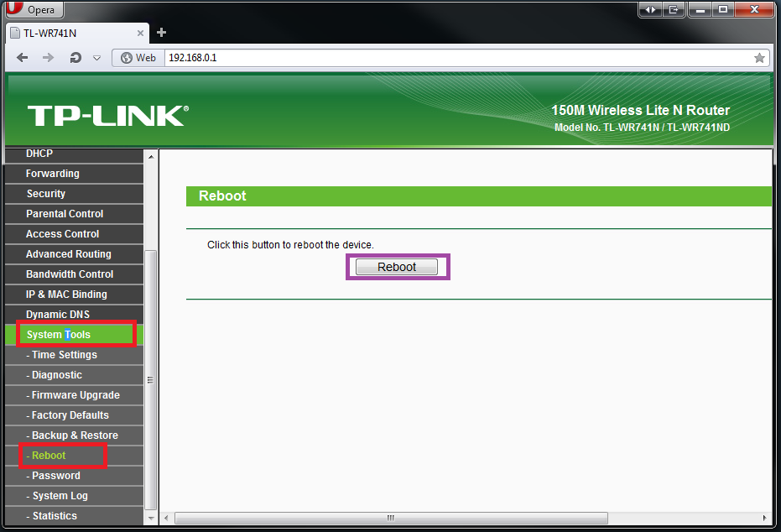Click sidebar scrollbar up arrow

click(x=151, y=157)
